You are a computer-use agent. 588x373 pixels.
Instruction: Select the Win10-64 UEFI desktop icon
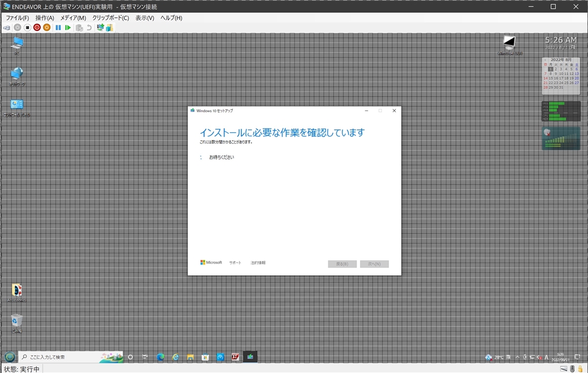click(x=510, y=45)
